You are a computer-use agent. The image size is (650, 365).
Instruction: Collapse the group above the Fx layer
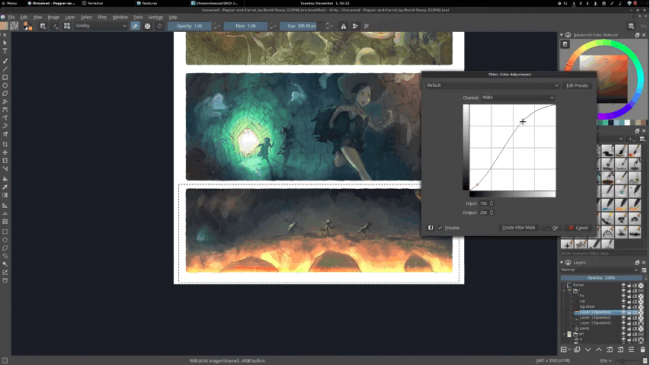[564, 291]
